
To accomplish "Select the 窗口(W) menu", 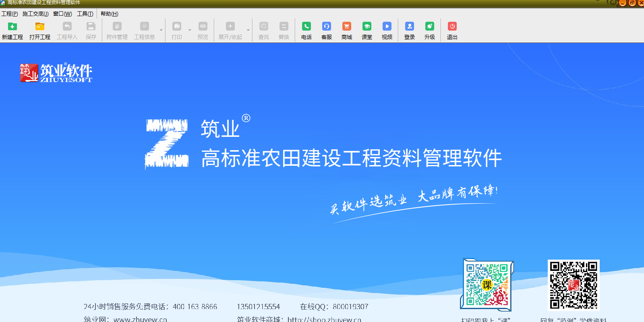I will pos(62,14).
